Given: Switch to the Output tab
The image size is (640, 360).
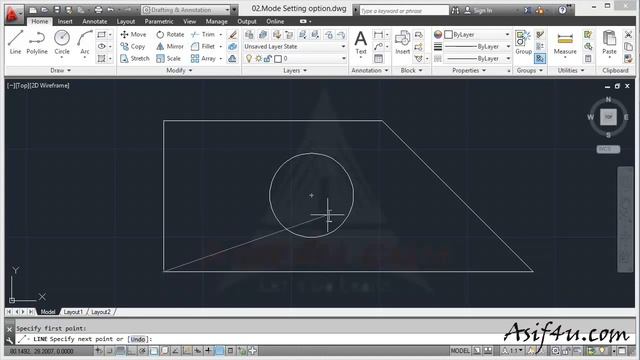Looking at the screenshot, I should click(x=247, y=21).
